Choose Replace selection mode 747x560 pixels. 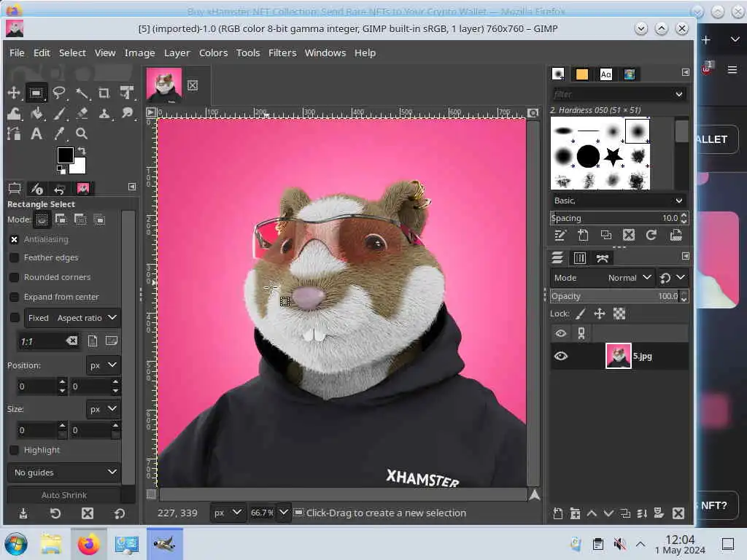pos(42,220)
